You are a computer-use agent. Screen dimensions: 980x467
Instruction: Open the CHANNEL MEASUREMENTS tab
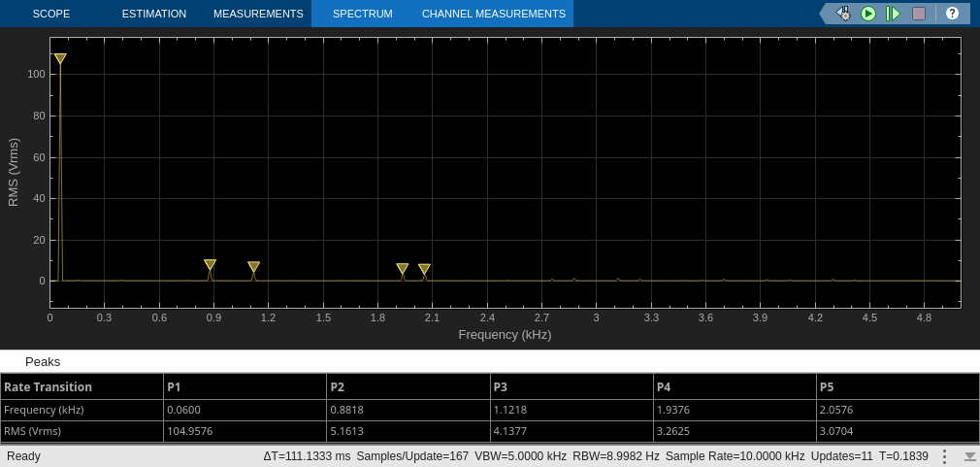(494, 14)
